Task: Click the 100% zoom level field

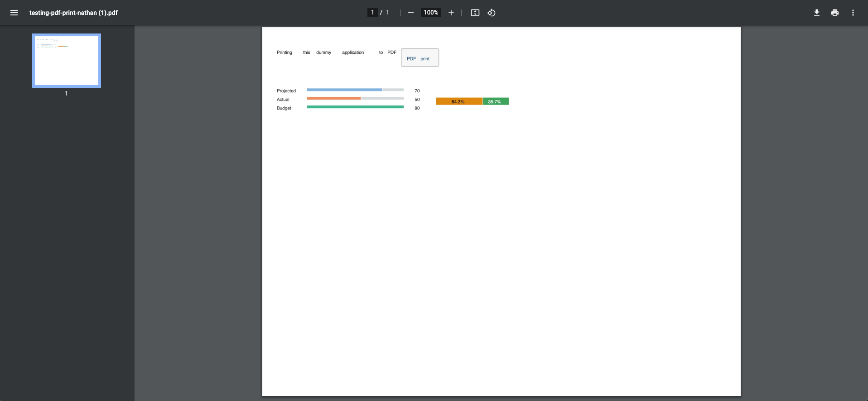Action: pos(431,13)
